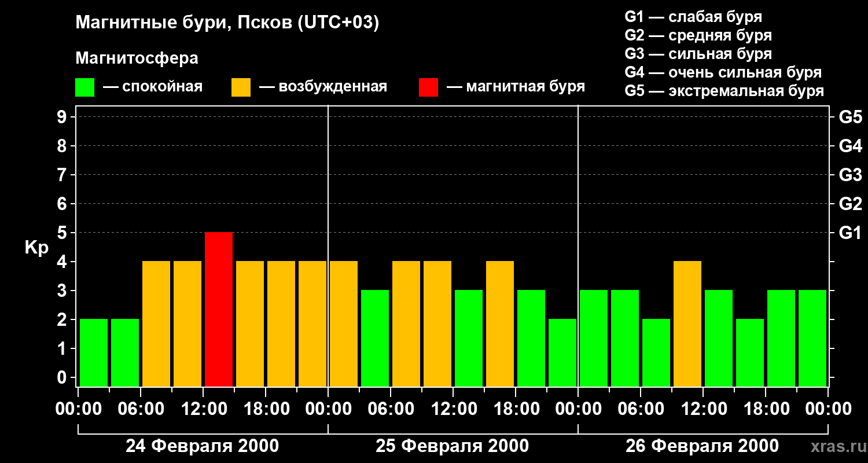The width and height of the screenshot is (868, 463).
Task: Select the only orange bar on 26 February
Action: (x=687, y=324)
